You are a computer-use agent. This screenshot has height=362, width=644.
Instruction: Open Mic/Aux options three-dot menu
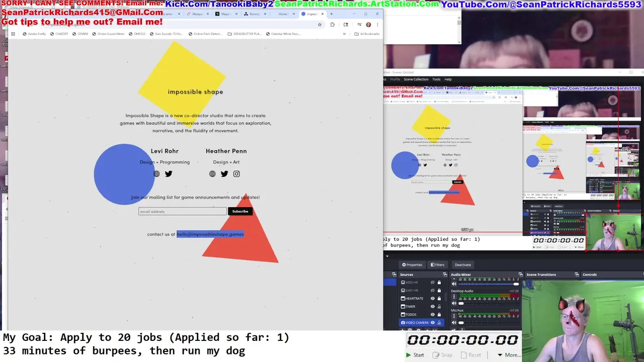point(454,316)
